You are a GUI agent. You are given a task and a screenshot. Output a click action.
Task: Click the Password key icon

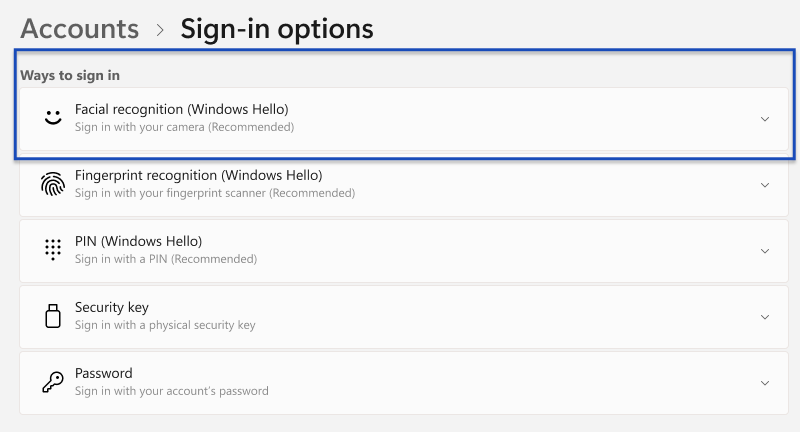click(x=53, y=382)
